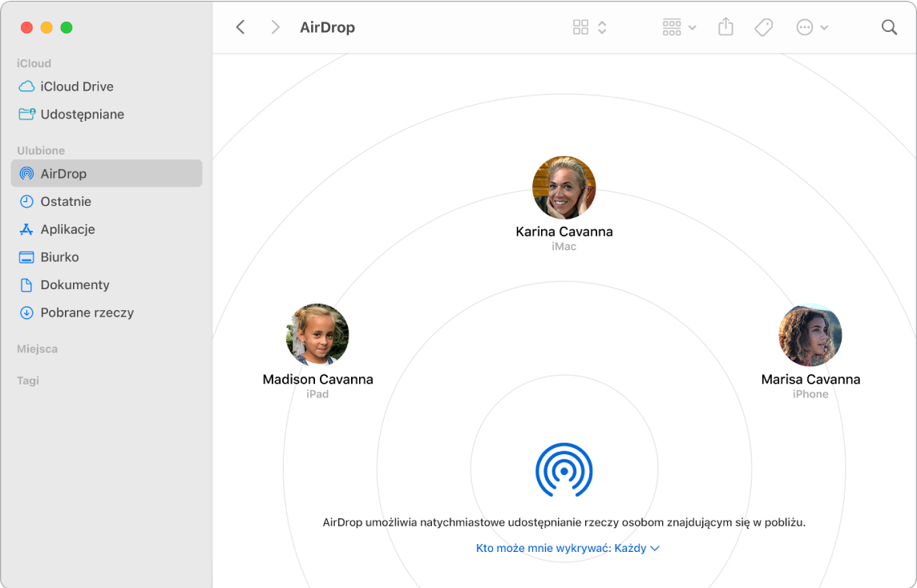Open iCloud Drive in the sidebar

coord(107,87)
